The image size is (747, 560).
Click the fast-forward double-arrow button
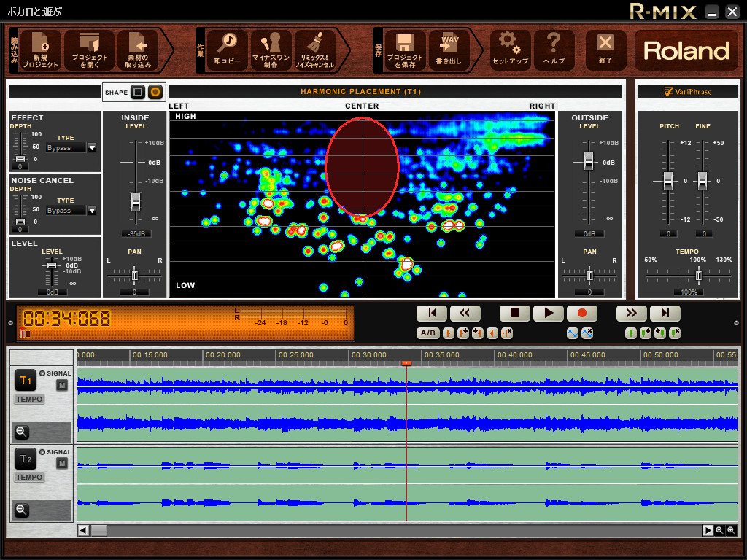point(632,313)
